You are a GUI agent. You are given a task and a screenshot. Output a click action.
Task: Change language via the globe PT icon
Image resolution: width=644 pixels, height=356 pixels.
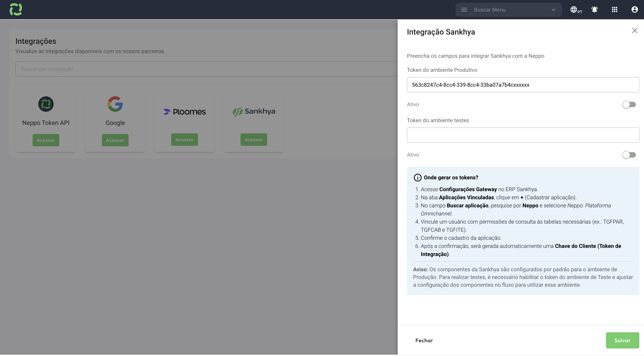point(576,10)
